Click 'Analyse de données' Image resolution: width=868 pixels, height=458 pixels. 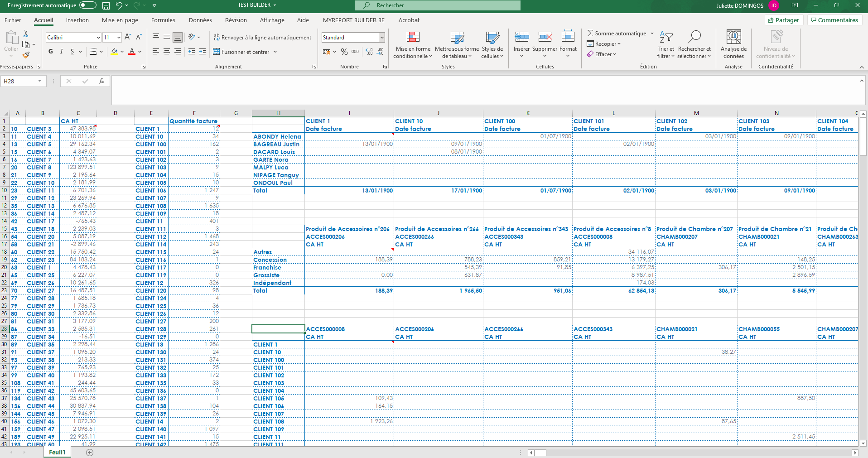coord(733,45)
